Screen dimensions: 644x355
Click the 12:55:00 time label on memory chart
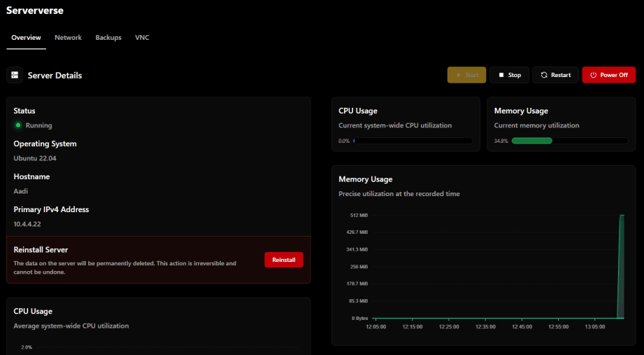(559, 326)
